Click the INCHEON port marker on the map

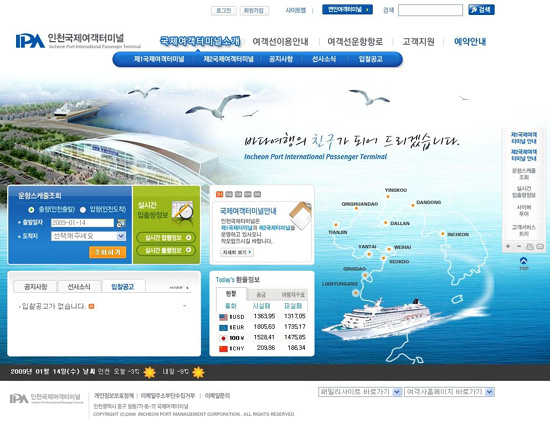(x=443, y=234)
